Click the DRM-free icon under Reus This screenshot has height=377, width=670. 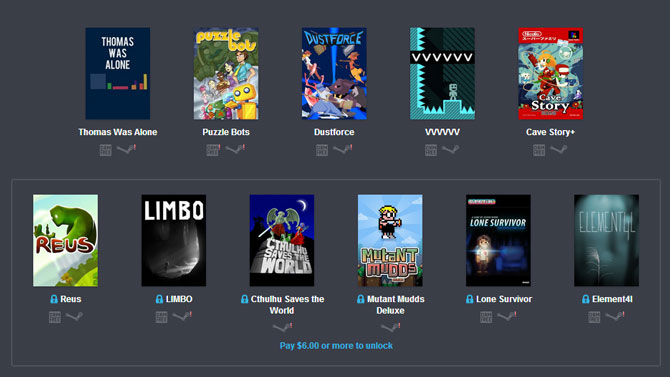(x=55, y=317)
